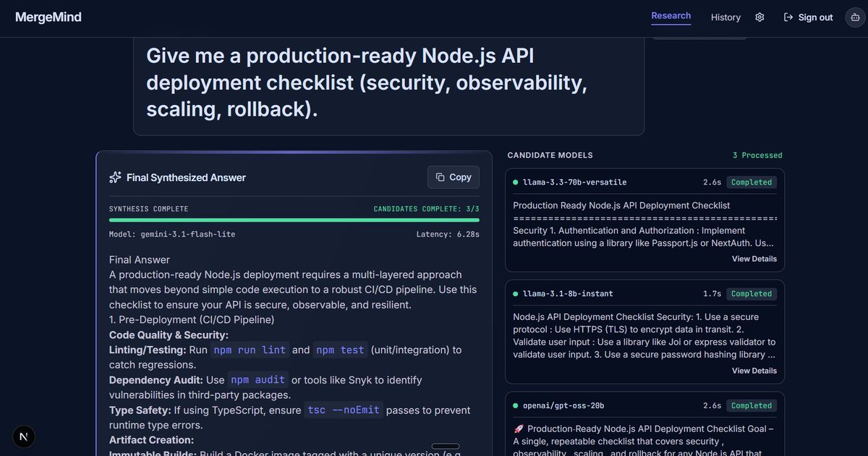
Task: Click the llama-3.3-70b-versatile model name
Action: (x=574, y=182)
